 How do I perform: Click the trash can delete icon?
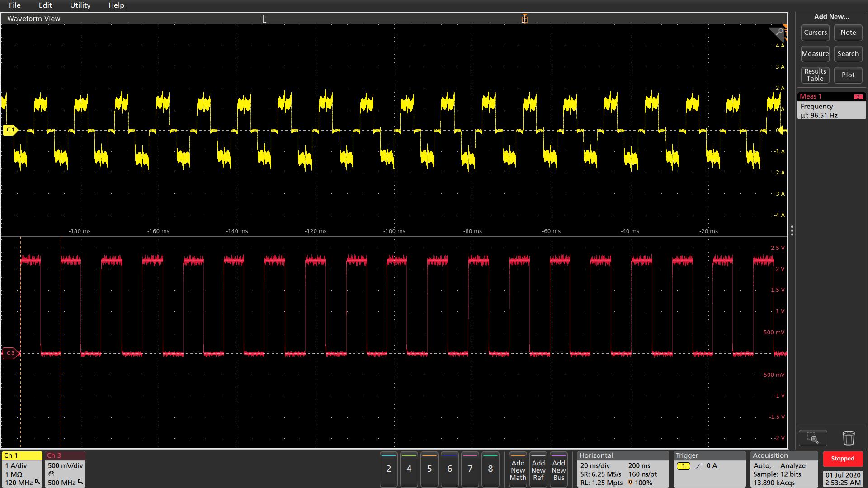point(849,438)
